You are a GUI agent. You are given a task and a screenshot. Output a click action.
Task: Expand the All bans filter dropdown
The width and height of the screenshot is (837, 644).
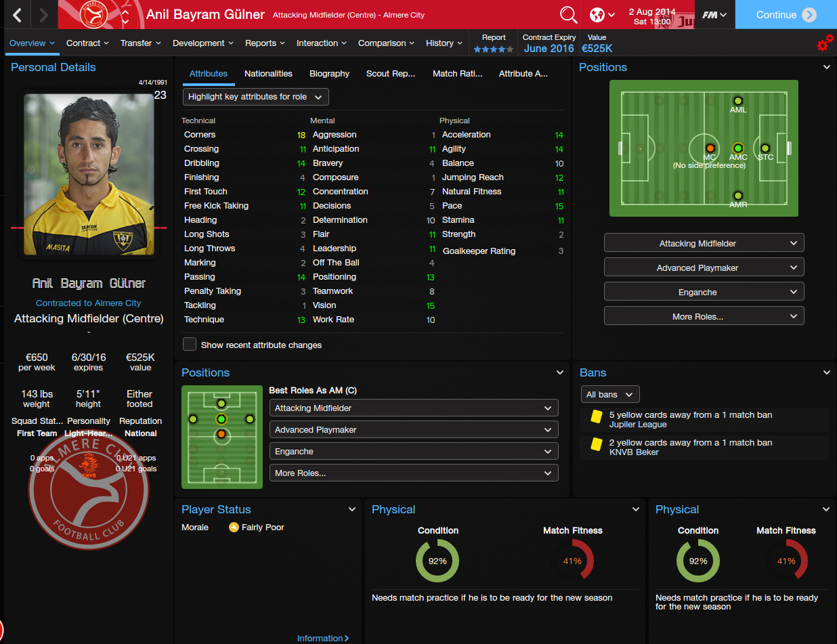tap(610, 394)
